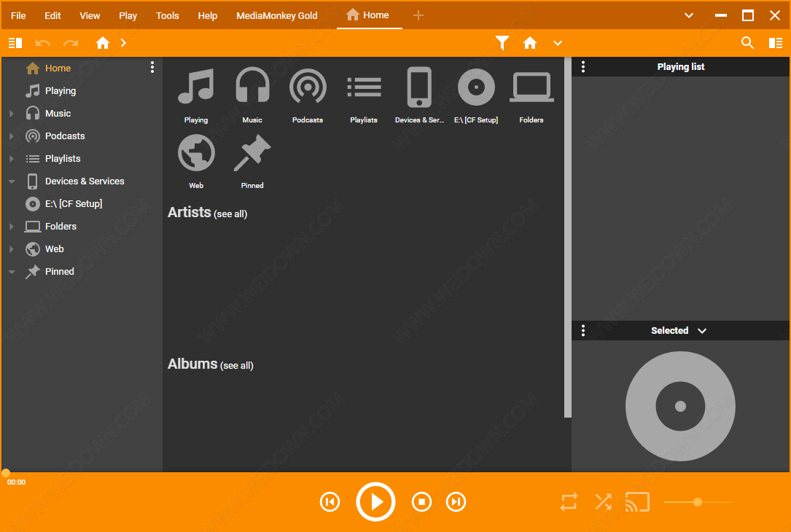Open the Selected panel dropdown chevron
Screen dimensions: 791x532
(x=702, y=331)
